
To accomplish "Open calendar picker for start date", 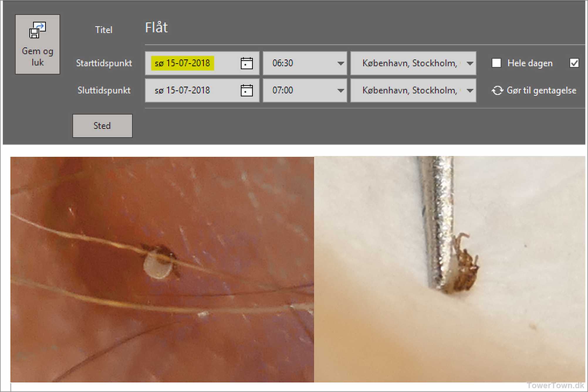I will coord(246,63).
